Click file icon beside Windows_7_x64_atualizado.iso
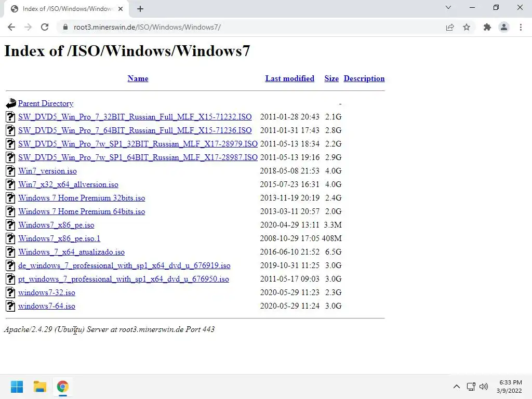The image size is (532, 399). point(10,252)
